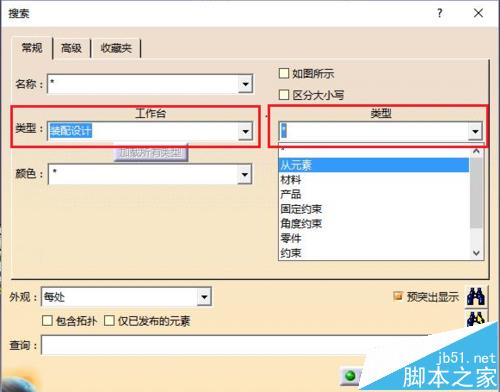Collapse the 类型 dropdown list arrow

click(475, 131)
